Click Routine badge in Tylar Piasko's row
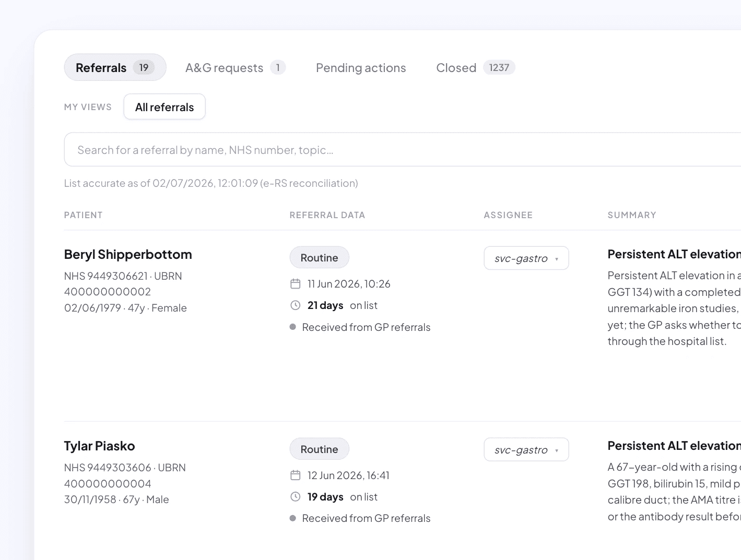Image resolution: width=741 pixels, height=560 pixels. pos(320,449)
